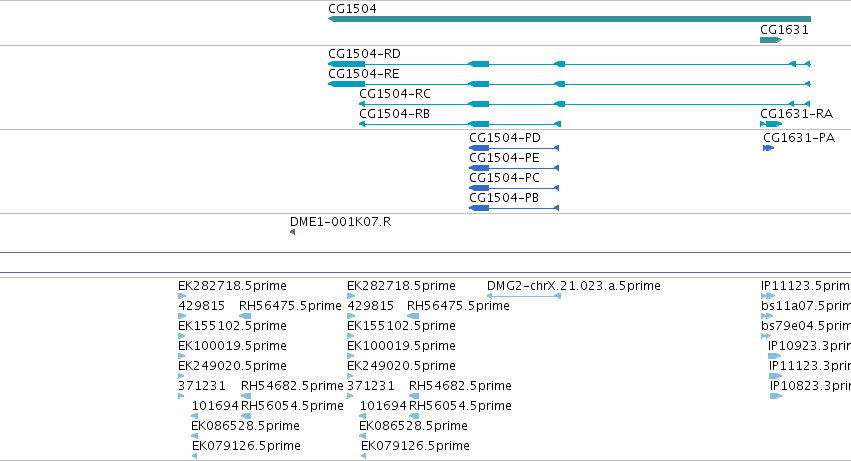Select the CG1504-PB protein feature
This screenshot has width=851, height=461.
514,208
